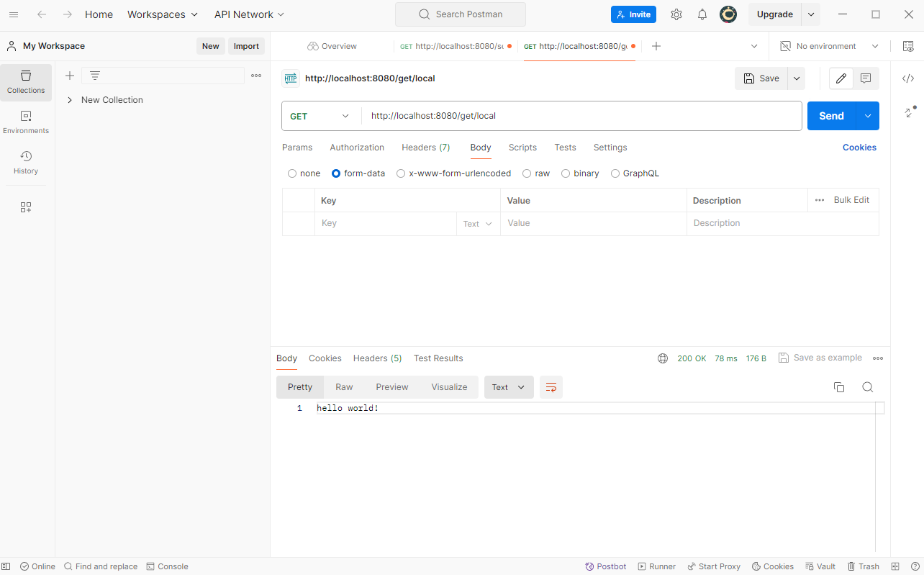Open response Raw view tab
This screenshot has width=924, height=575.
[x=344, y=387]
